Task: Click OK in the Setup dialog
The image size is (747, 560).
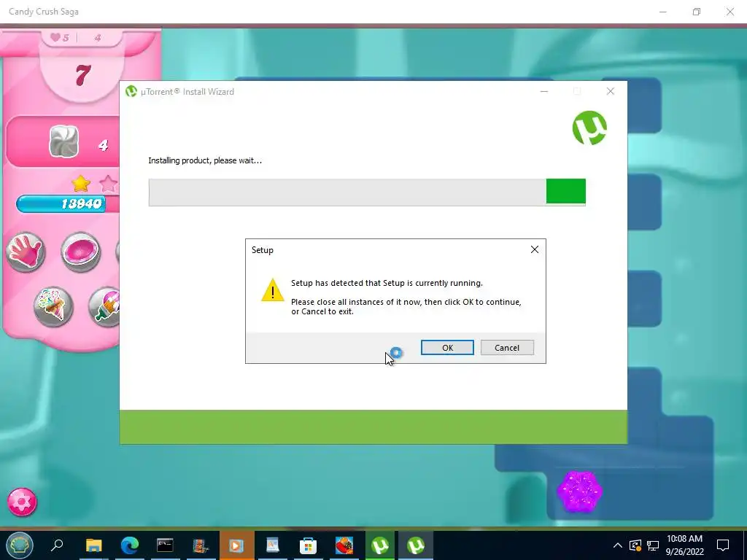Action: point(447,348)
